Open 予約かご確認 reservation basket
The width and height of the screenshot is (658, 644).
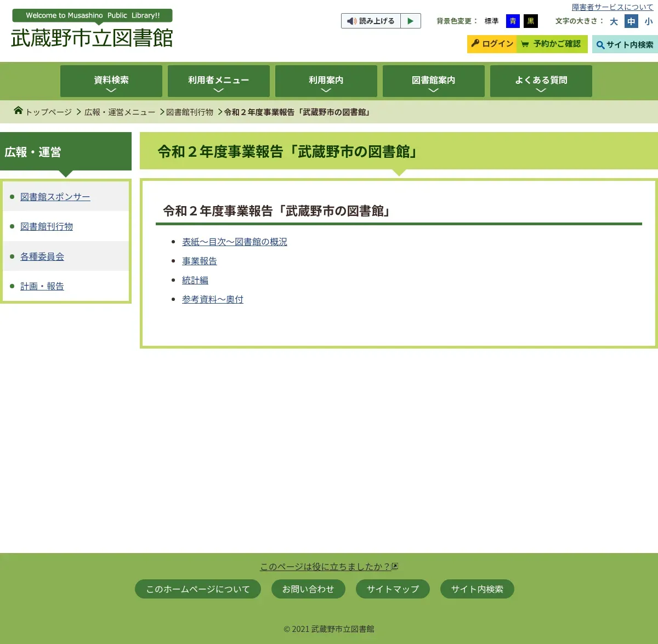(x=552, y=44)
